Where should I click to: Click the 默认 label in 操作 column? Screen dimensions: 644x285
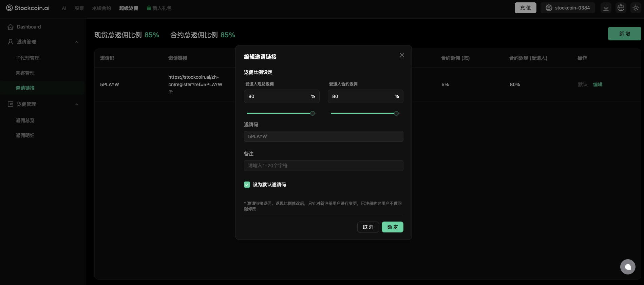pyautogui.click(x=583, y=84)
